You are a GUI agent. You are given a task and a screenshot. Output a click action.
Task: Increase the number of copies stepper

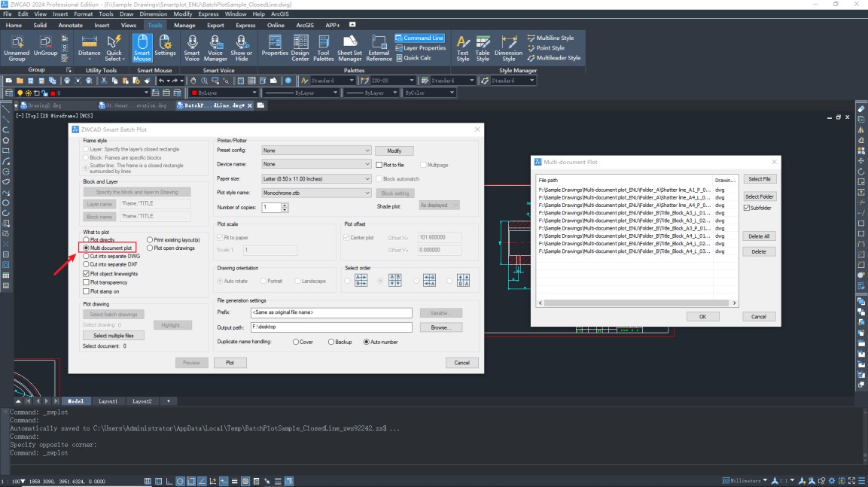285,205
